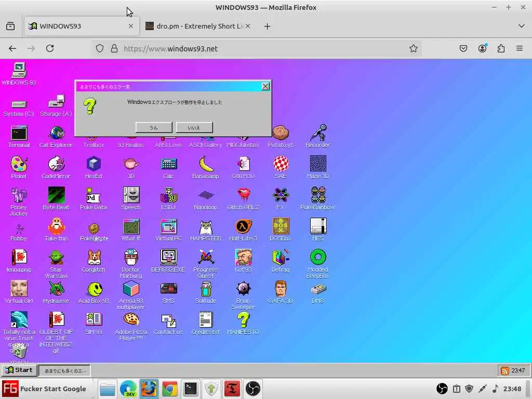Go back to the previous page
This screenshot has height=399, width=532.
pos(12,48)
